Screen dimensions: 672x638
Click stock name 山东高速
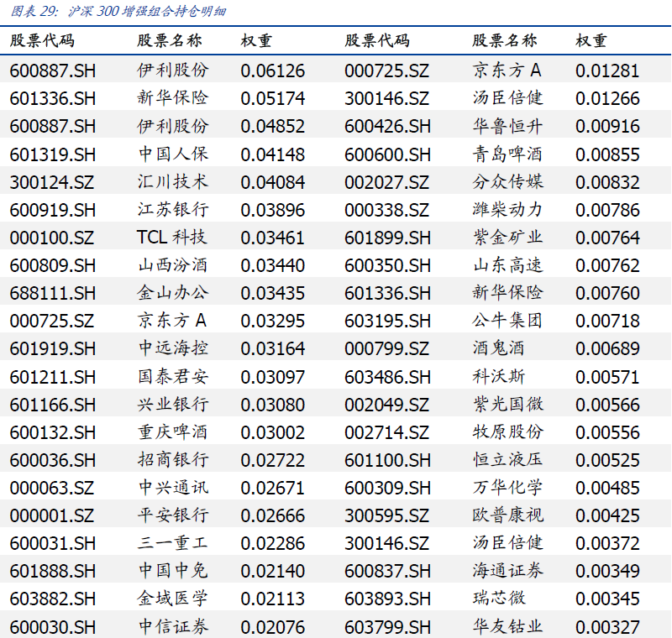click(x=508, y=264)
